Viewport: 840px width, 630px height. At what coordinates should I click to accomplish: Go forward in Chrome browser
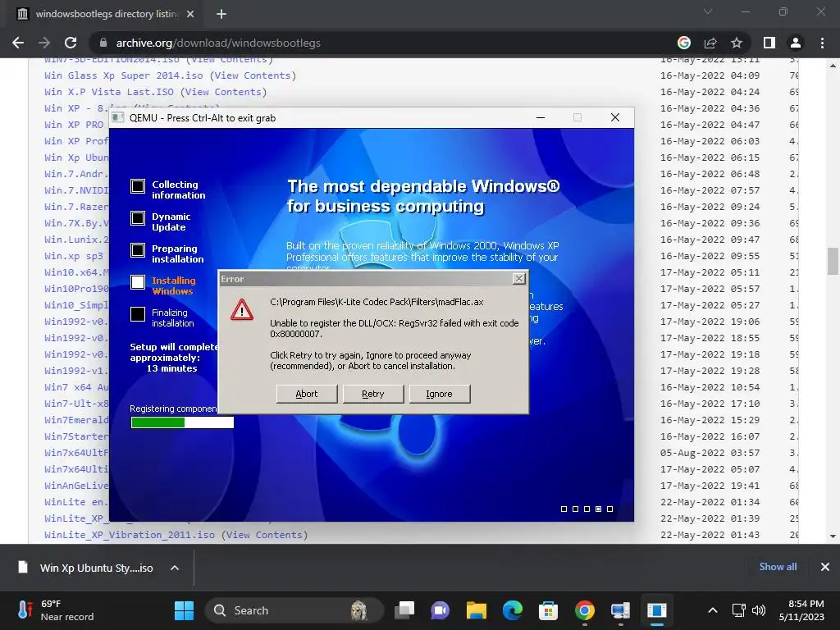click(44, 43)
